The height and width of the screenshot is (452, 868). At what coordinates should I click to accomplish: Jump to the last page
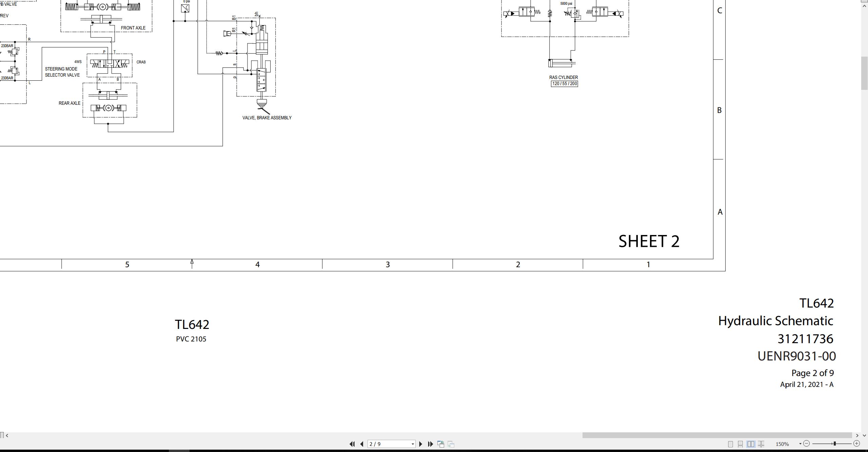click(431, 444)
